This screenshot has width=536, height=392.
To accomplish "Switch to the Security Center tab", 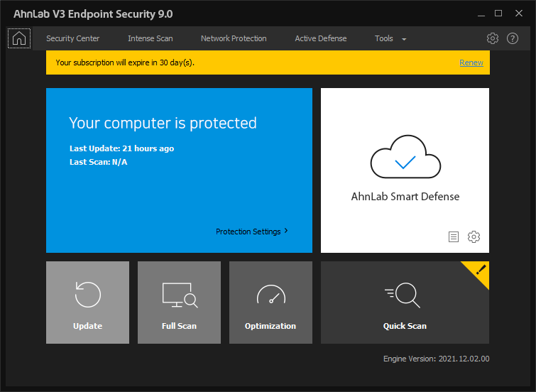I will click(73, 38).
